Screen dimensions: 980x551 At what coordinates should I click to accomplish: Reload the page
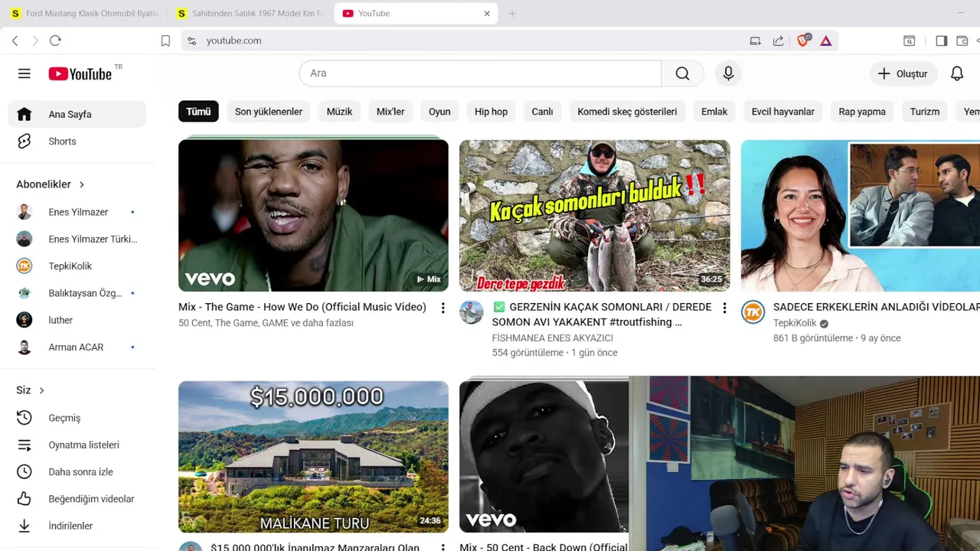pos(55,41)
